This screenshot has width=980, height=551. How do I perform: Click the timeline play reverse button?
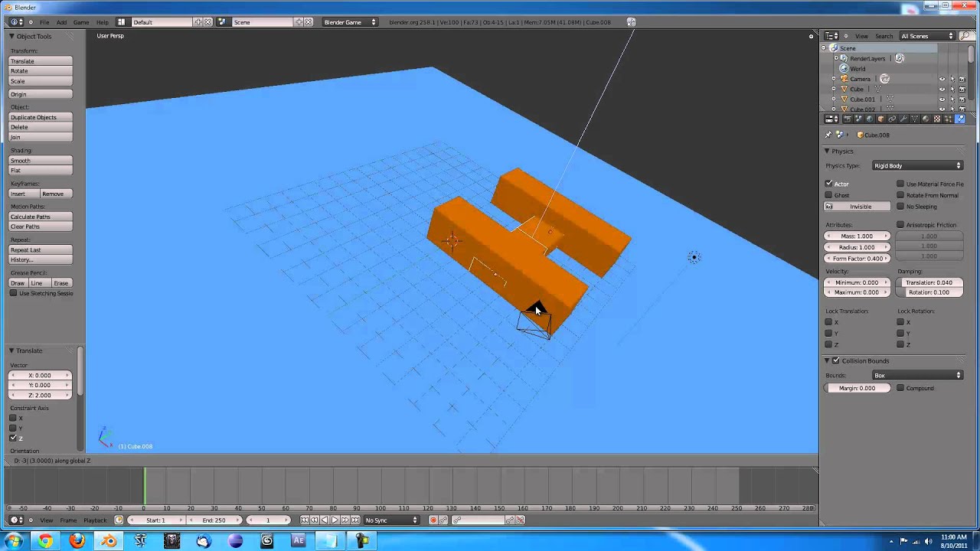tap(325, 520)
